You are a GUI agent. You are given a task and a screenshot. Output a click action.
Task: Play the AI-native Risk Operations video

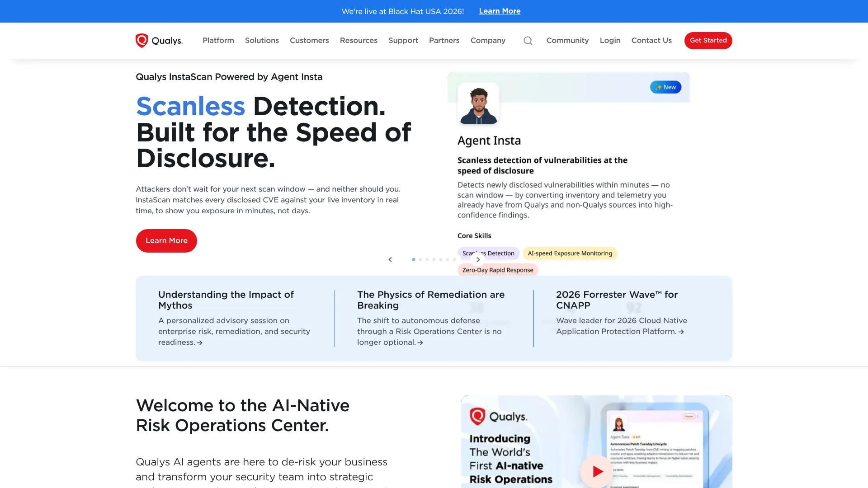pos(597,471)
